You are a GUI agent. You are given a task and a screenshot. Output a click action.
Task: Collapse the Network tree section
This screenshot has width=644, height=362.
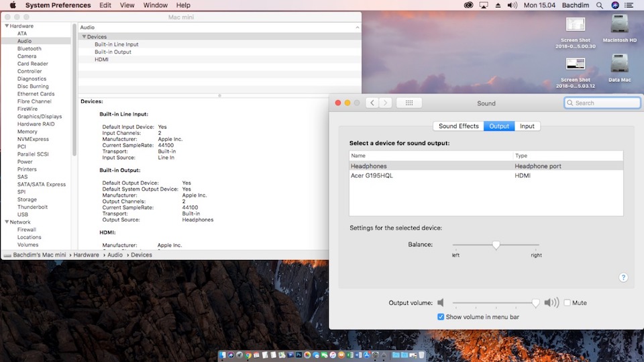(x=6, y=222)
